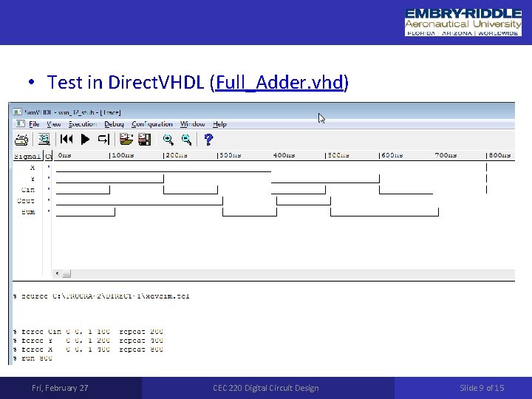This screenshot has height=399, width=532.
Task: Click the horizontal scrollbar left arrow
Action: tap(57, 273)
